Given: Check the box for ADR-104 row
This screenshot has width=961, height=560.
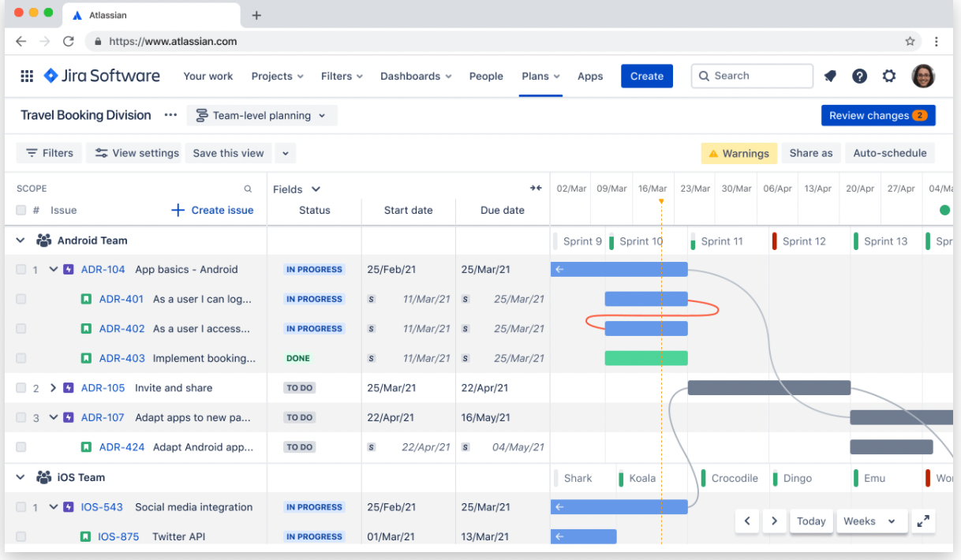Looking at the screenshot, I should pyautogui.click(x=21, y=270).
